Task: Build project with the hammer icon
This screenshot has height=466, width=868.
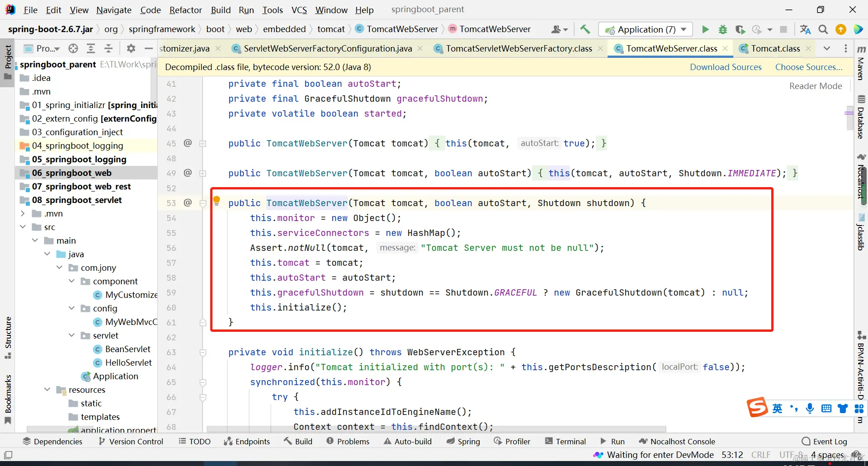Action: pos(585,29)
